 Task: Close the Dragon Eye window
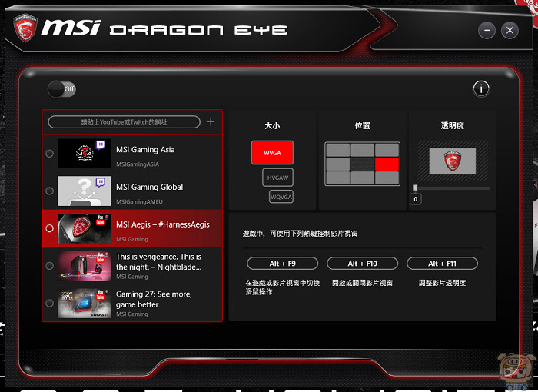510,30
